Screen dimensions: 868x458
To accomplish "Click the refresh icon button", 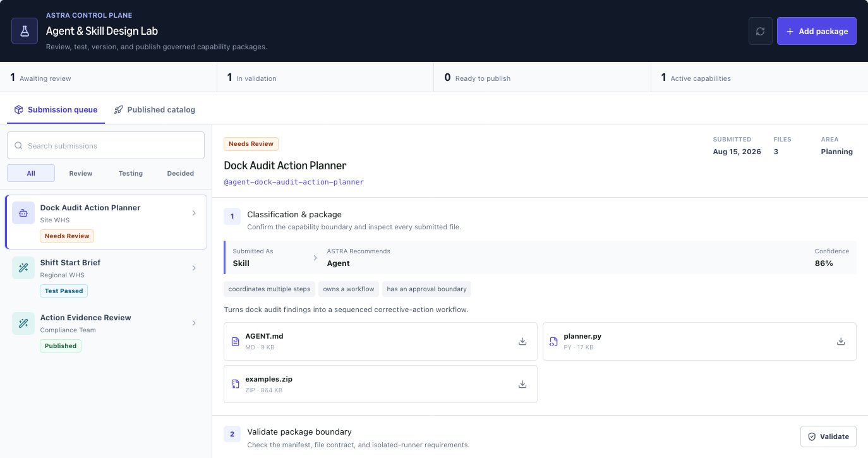I will pos(761,31).
